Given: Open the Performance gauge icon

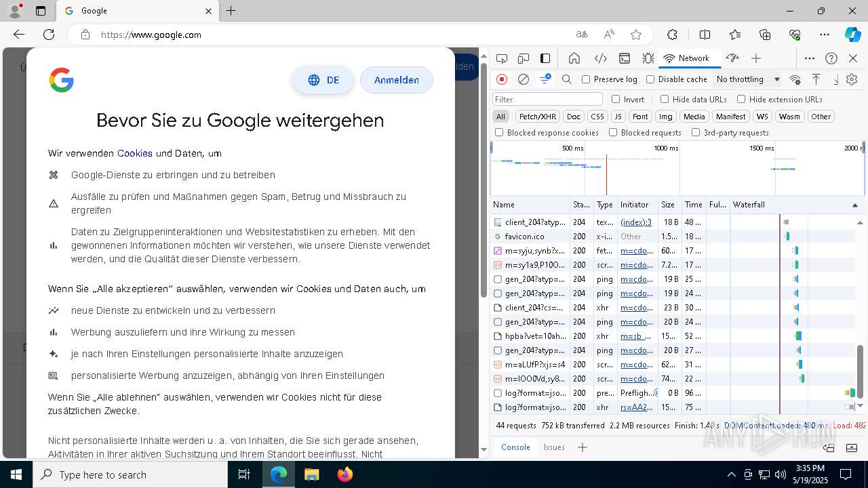Looking at the screenshot, I should (x=732, y=58).
